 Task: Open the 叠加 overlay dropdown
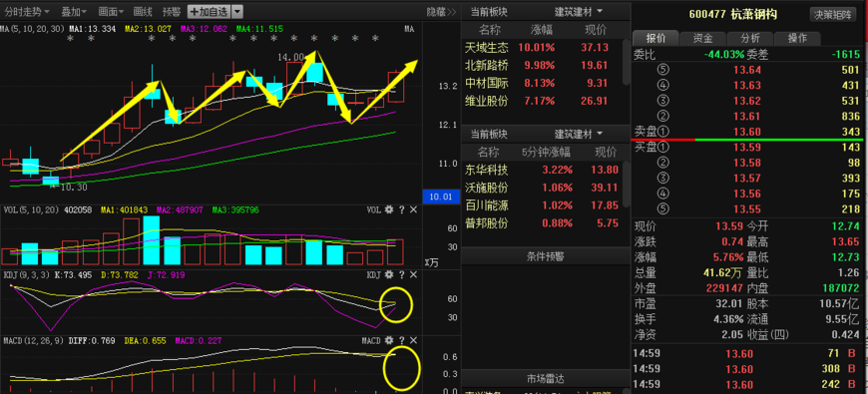[x=74, y=11]
